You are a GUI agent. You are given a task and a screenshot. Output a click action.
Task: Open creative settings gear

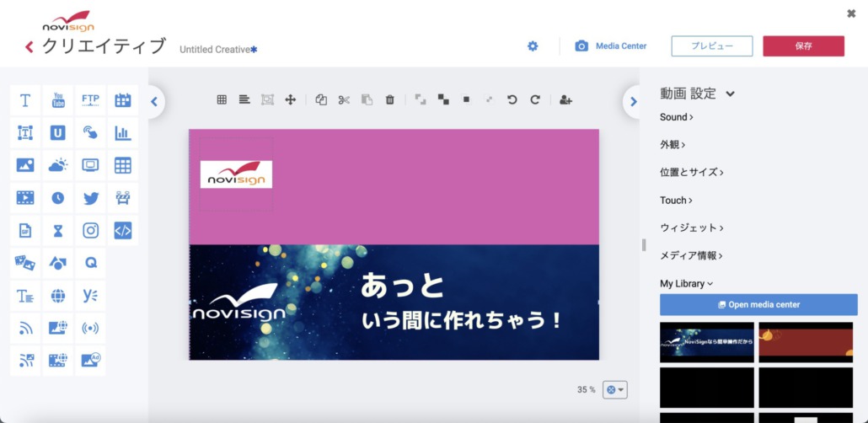coord(533,46)
